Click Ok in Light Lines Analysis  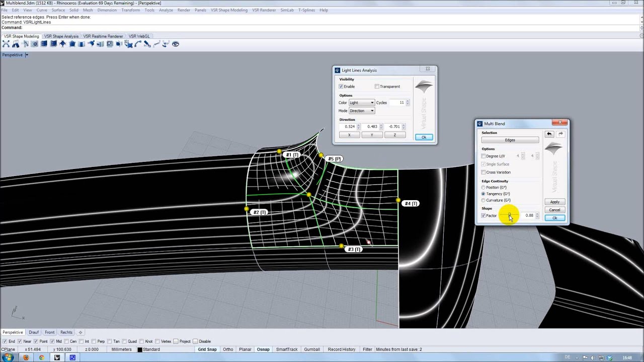click(424, 137)
